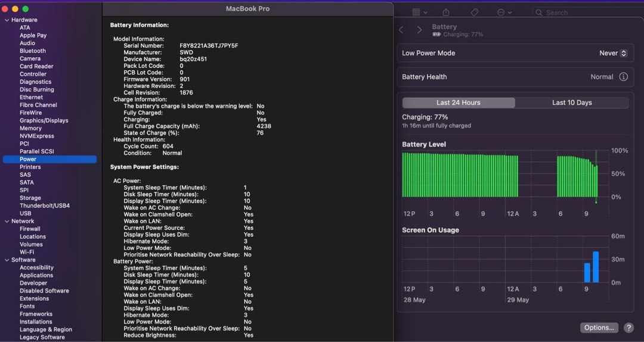The height and width of the screenshot is (342, 644).
Task: Click the Battery Health row
Action: click(x=515, y=77)
